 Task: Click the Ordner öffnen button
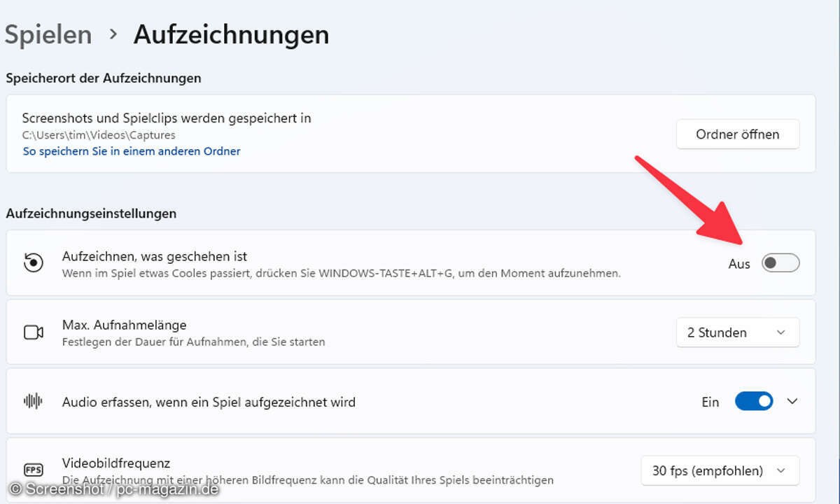[737, 134]
